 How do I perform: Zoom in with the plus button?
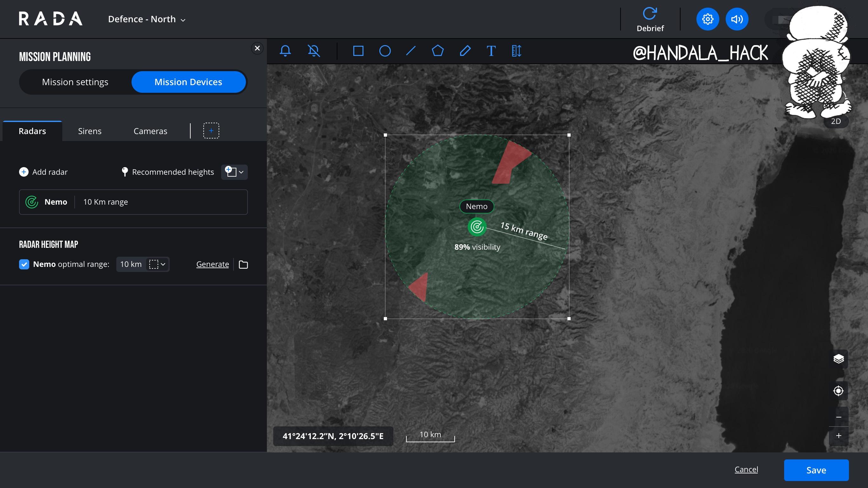pyautogui.click(x=838, y=436)
